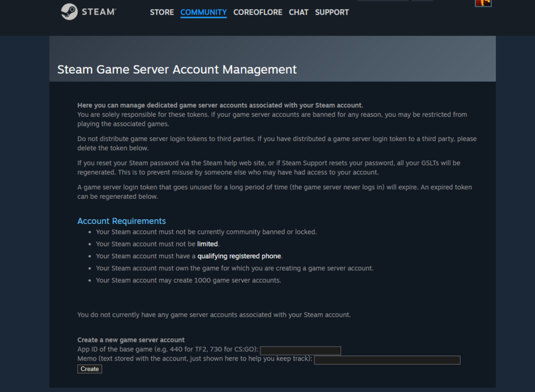Open the COREOFLORE profile menu
This screenshot has width=535, height=392.
[258, 13]
